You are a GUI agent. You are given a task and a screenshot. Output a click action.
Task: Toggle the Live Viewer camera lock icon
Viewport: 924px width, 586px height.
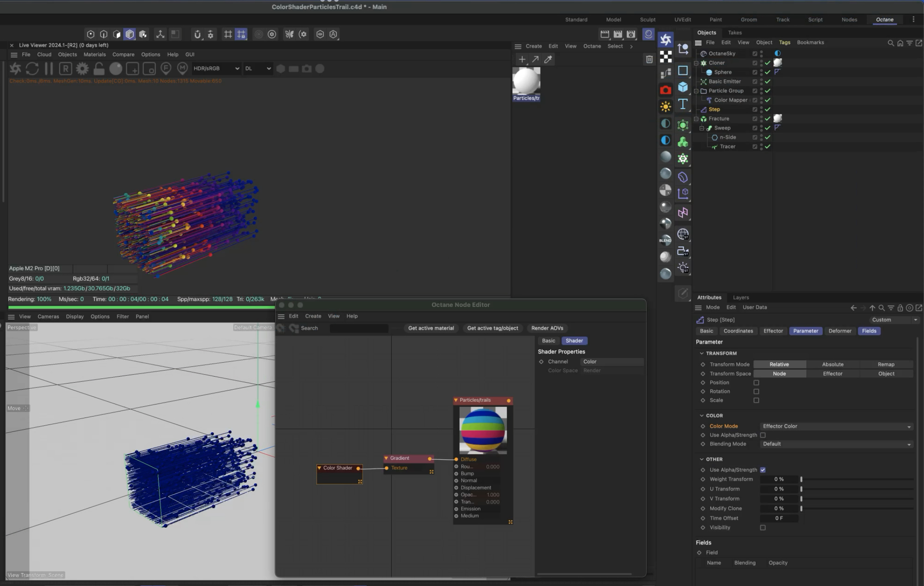click(x=99, y=68)
